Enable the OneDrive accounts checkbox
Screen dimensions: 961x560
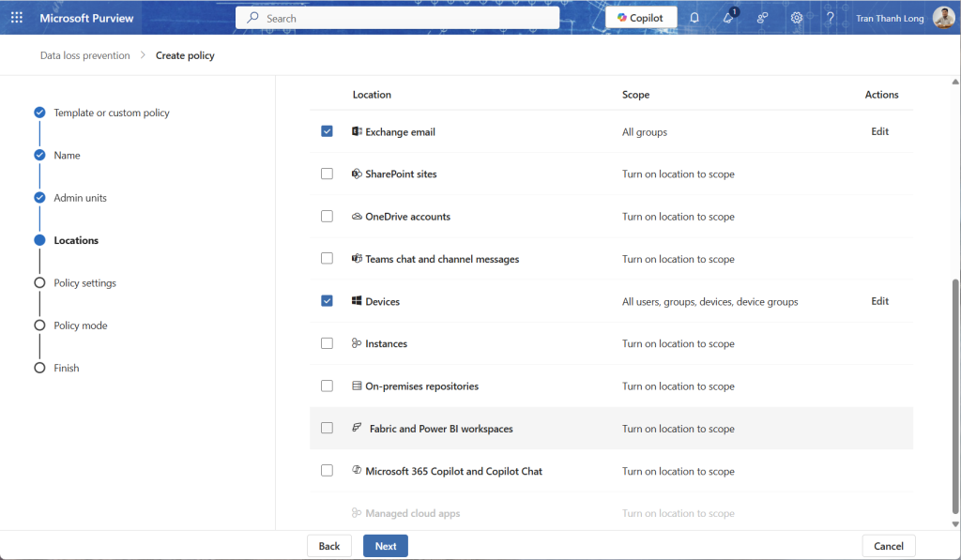coord(327,217)
